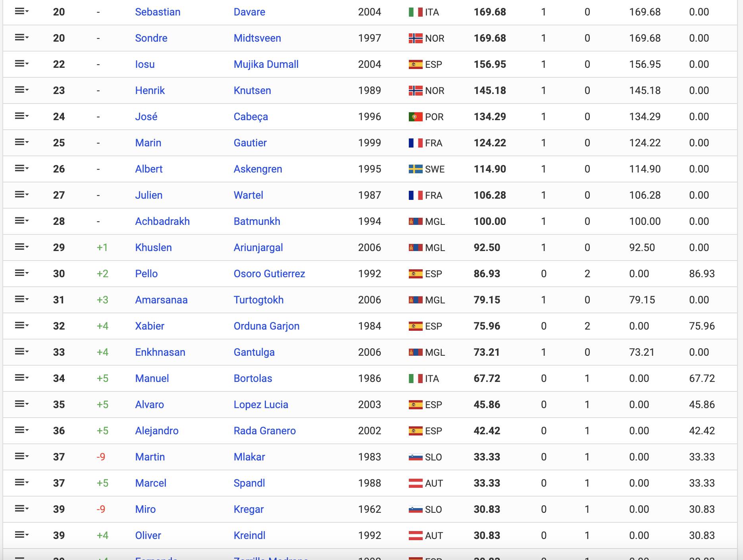Screen dimensions: 743x560
Task: Click the 124.22 total points for Marin Gautier
Action: pyautogui.click(x=490, y=143)
